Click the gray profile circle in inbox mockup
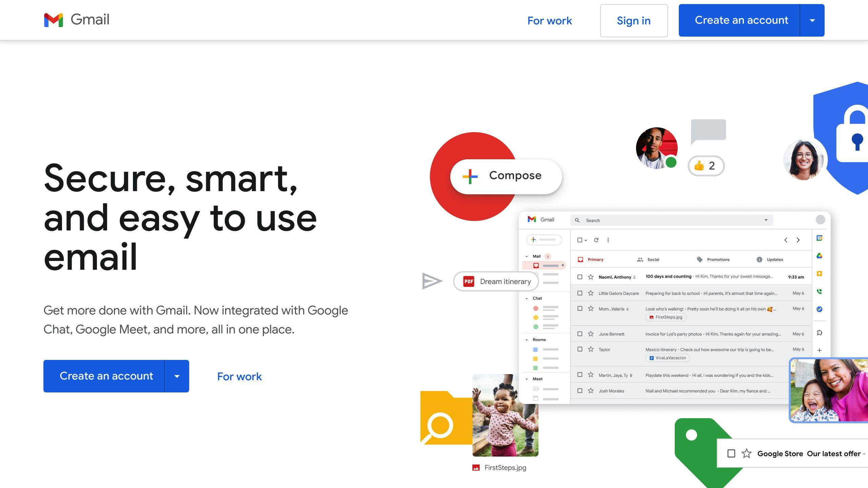The height and width of the screenshot is (488, 868). [x=820, y=220]
